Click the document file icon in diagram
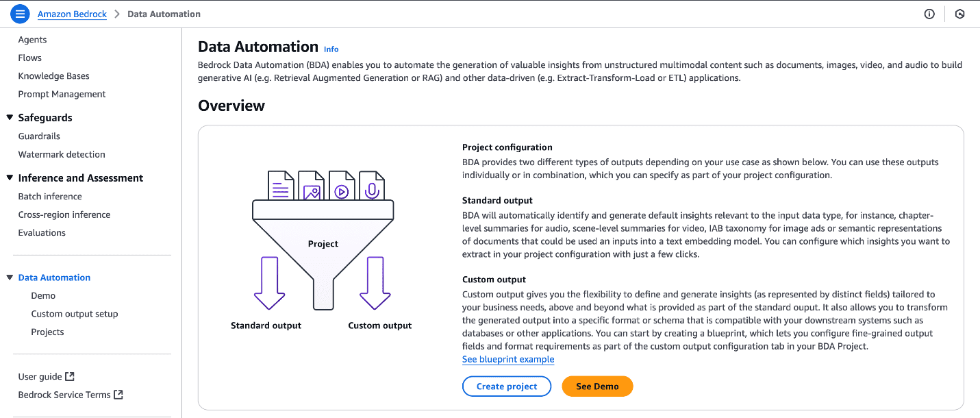This screenshot has height=418, width=980. 280,186
